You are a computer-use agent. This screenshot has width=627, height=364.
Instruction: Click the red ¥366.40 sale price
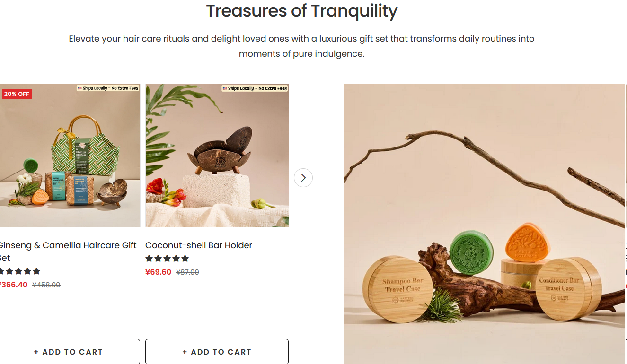(13, 285)
